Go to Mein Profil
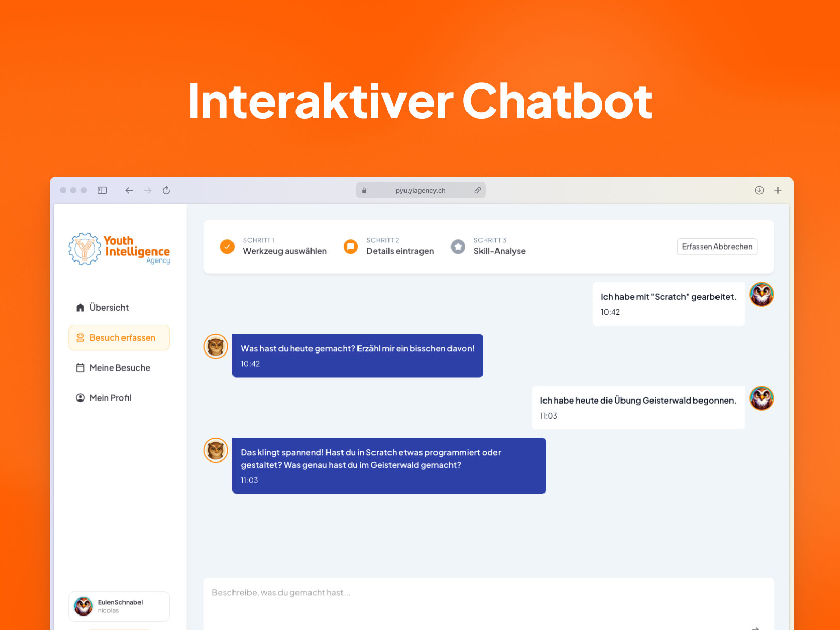The image size is (840, 630). pyautogui.click(x=119, y=398)
